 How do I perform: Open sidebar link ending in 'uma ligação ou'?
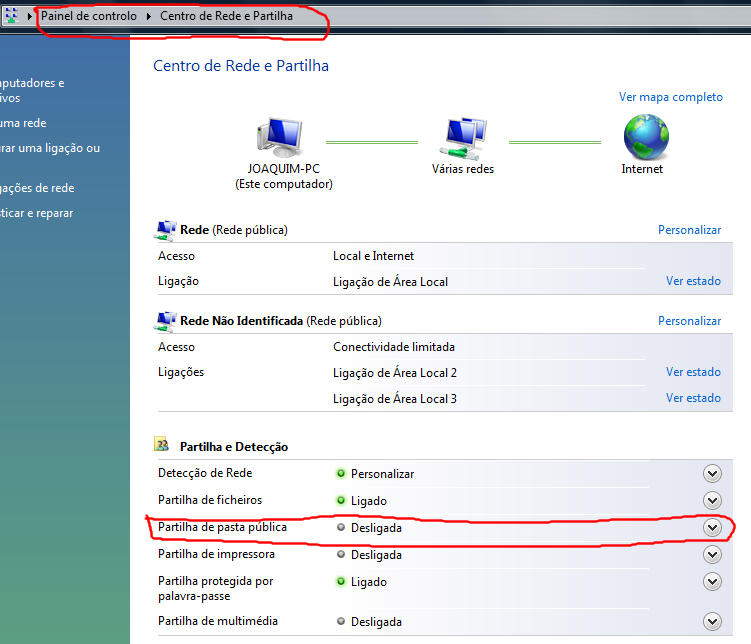(x=50, y=148)
